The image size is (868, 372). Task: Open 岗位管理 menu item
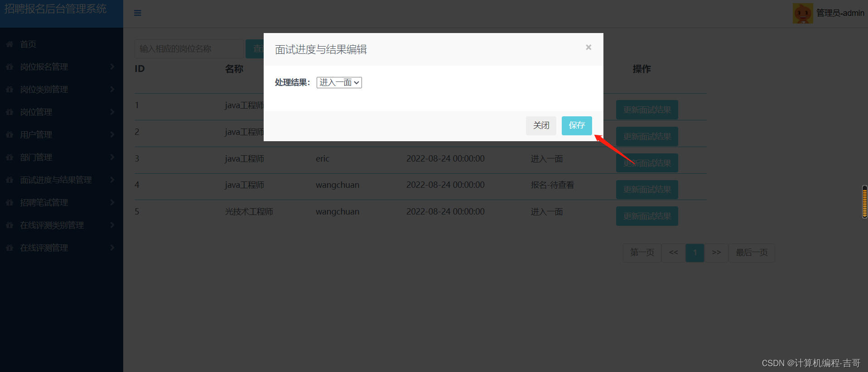click(x=36, y=112)
